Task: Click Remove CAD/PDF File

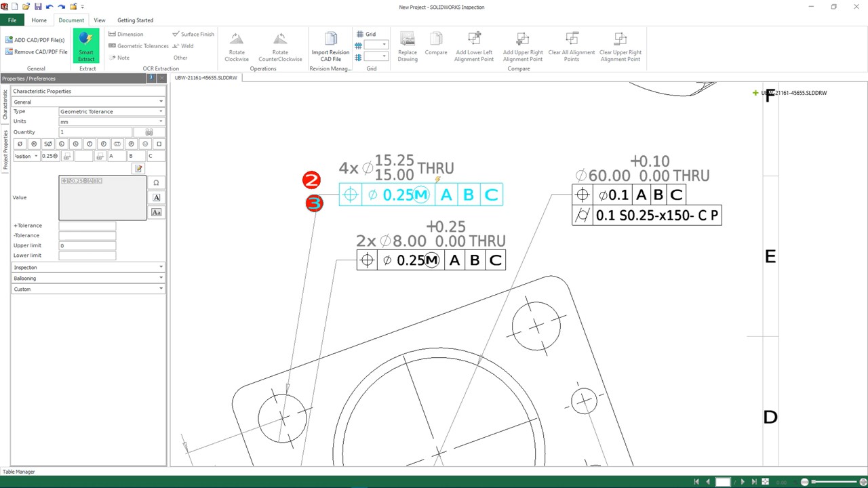Action: [36, 52]
